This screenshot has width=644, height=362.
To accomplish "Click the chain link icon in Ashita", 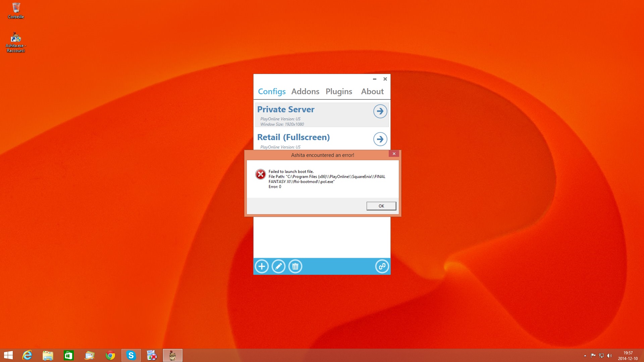I will point(382,266).
